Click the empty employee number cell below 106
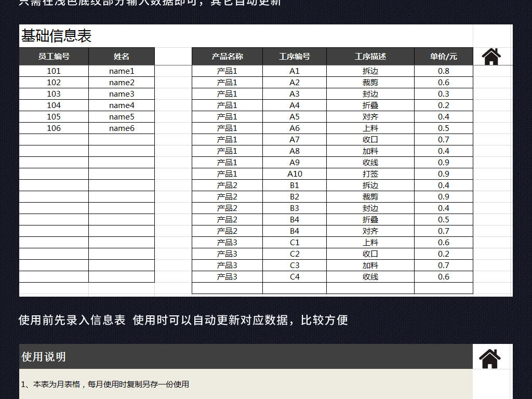Image resolution: width=532 pixels, height=399 pixels. click(54, 139)
